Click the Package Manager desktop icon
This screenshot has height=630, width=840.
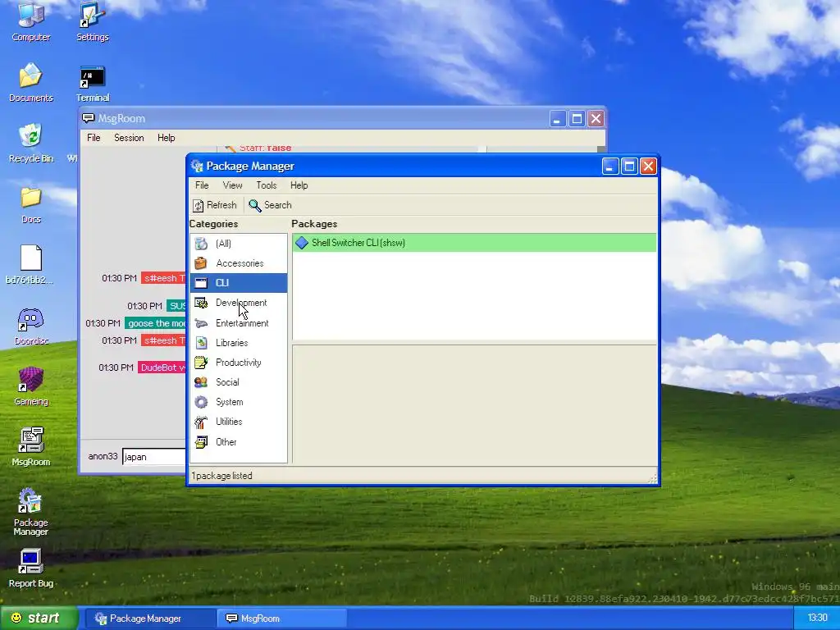(30, 512)
